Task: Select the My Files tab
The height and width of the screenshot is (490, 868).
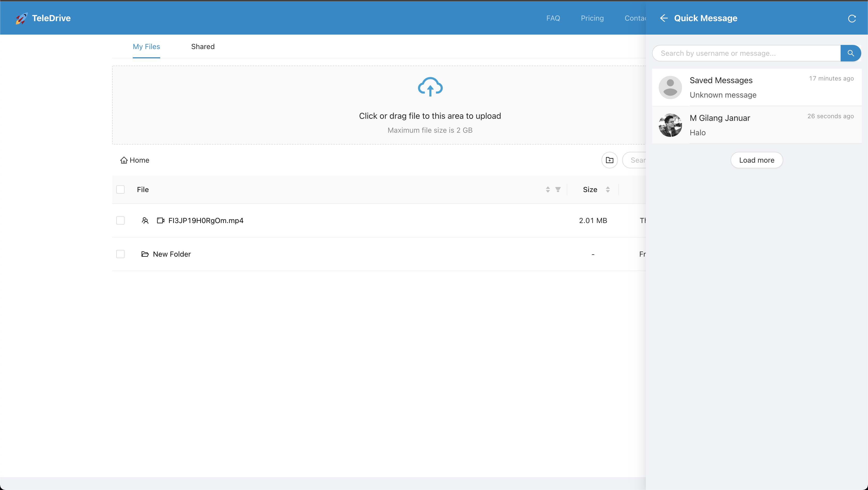Action: tap(146, 46)
